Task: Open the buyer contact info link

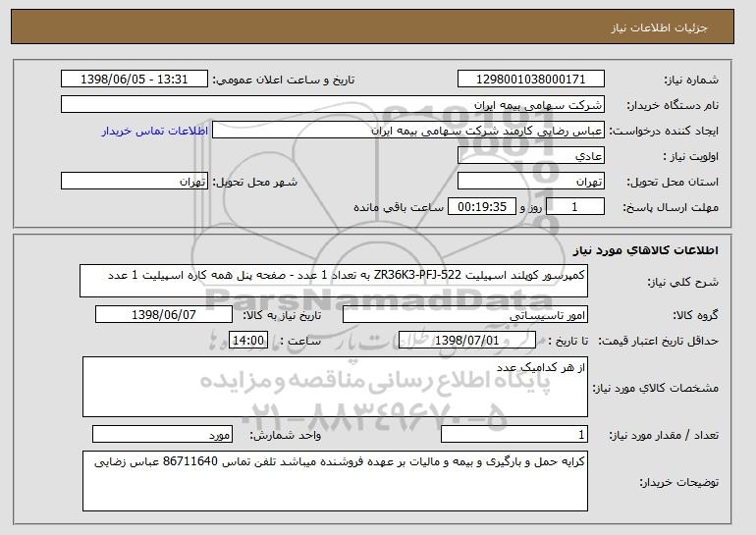Action: (155, 132)
